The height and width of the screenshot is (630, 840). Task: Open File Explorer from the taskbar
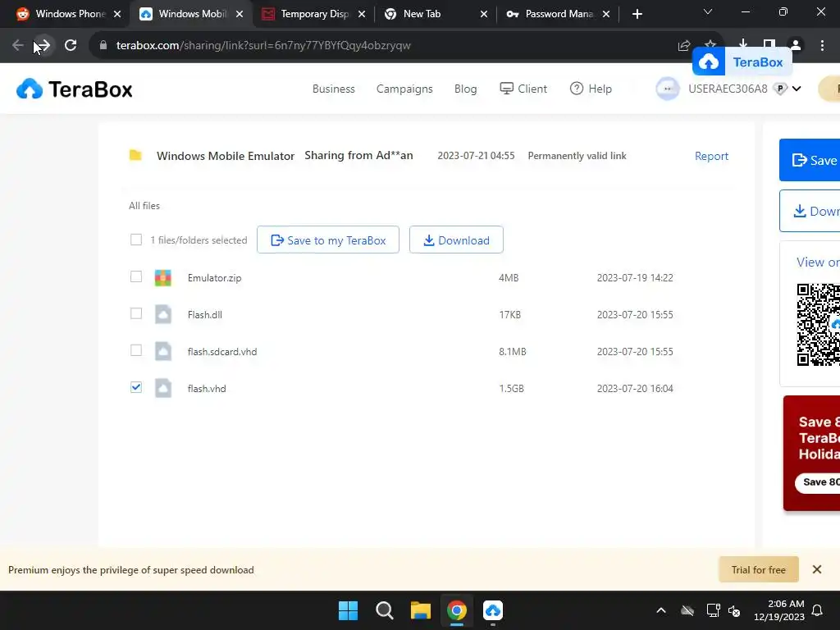coord(421,610)
